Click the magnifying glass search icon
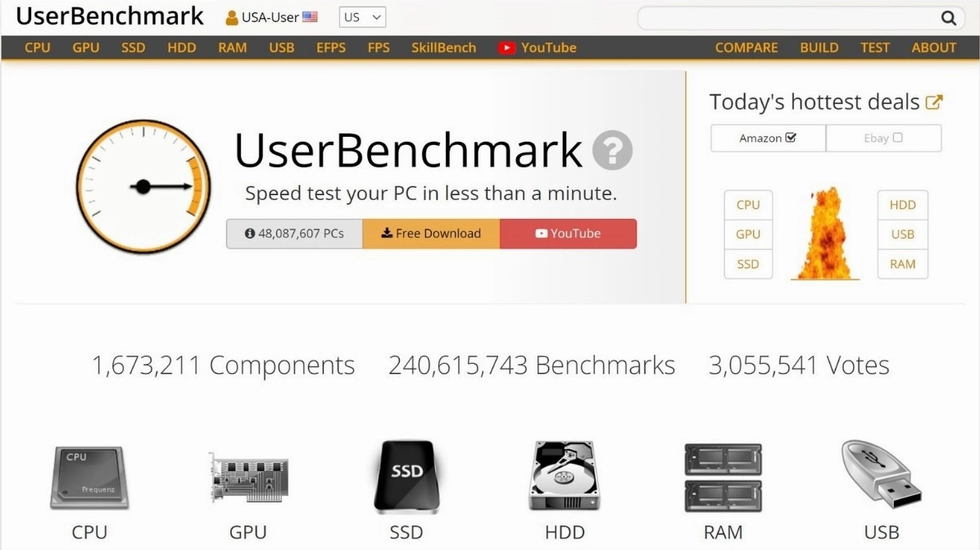Viewport: 980px width, 550px height. (948, 16)
